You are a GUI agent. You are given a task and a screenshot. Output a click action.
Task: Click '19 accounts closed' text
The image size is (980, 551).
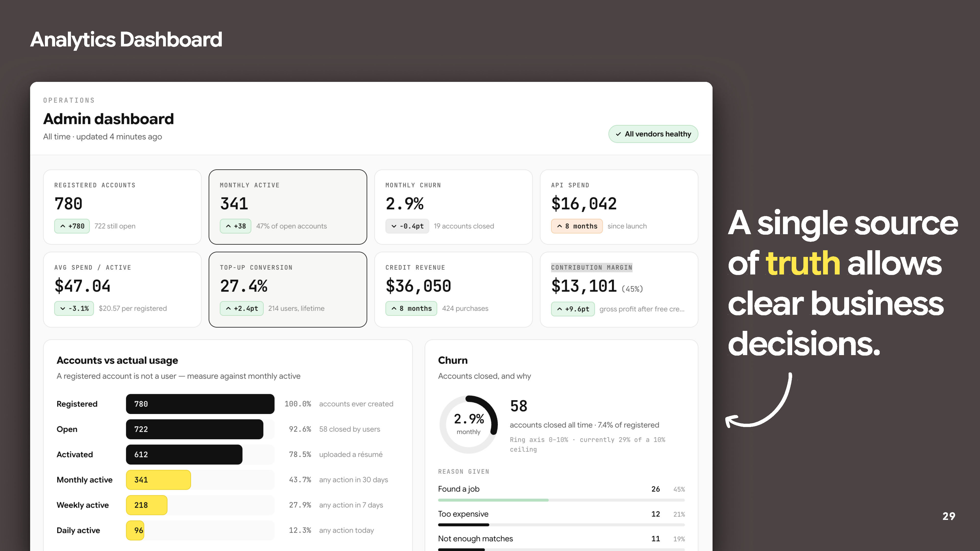(464, 226)
